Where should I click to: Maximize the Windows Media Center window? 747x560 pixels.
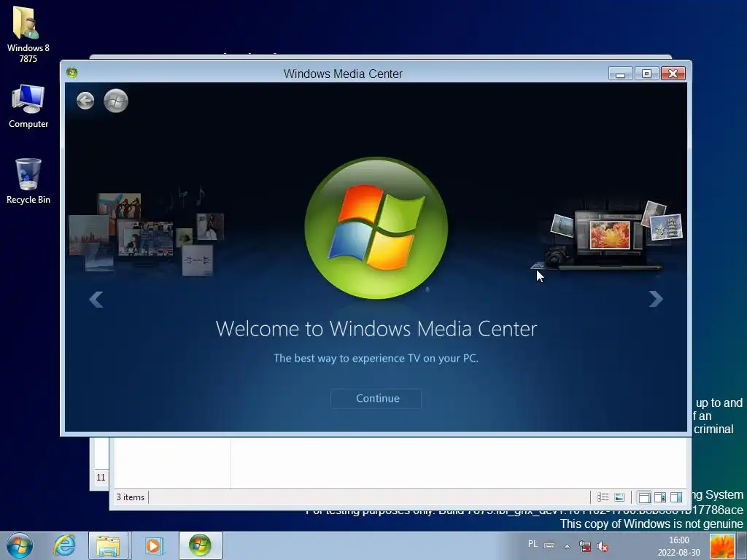coord(646,74)
